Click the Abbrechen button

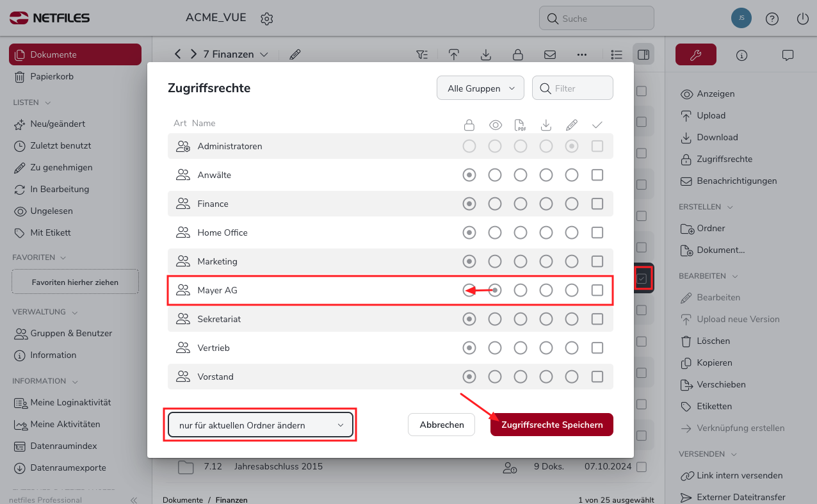point(441,425)
